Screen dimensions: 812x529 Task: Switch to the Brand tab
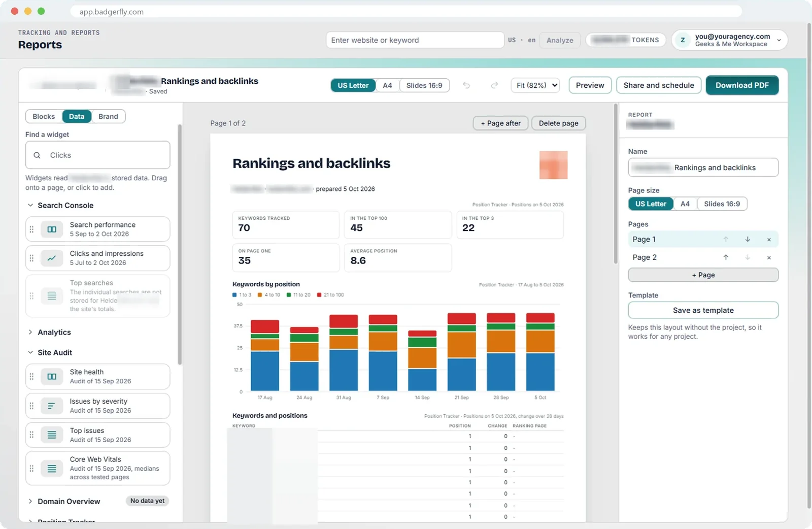[108, 116]
